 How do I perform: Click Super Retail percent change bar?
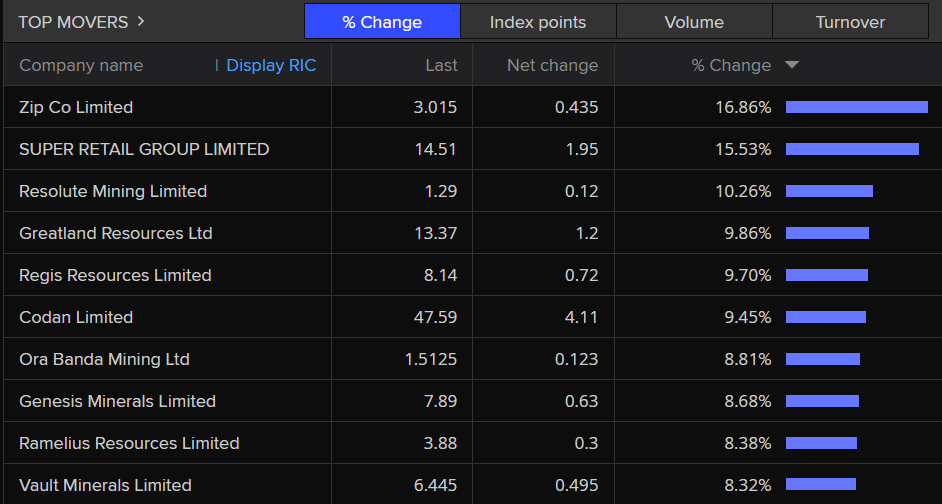[852, 149]
